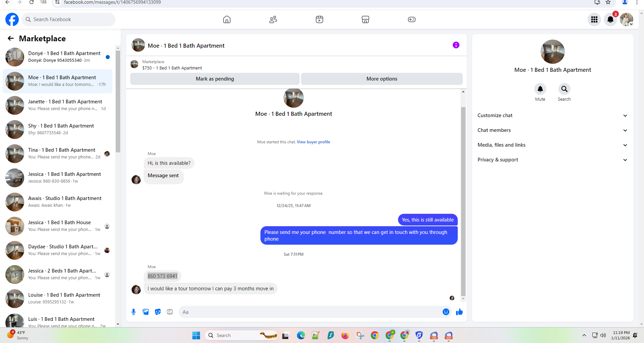The image size is (644, 343).
Task: Open the account profile picture menu
Action: click(627, 19)
